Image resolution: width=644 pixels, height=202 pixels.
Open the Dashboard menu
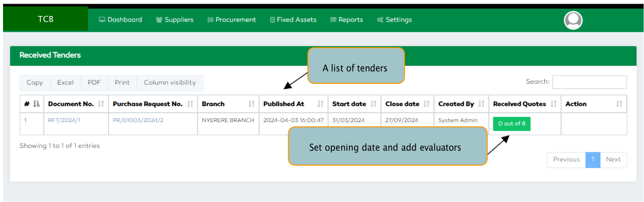point(121,20)
